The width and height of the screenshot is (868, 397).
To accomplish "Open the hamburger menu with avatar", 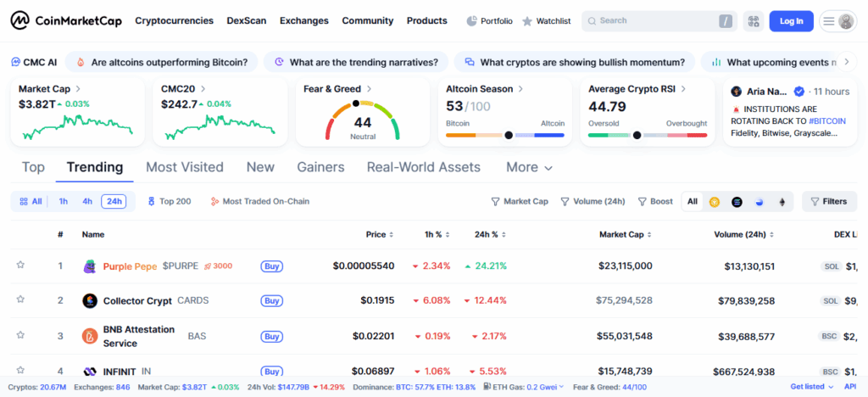I will pyautogui.click(x=838, y=21).
